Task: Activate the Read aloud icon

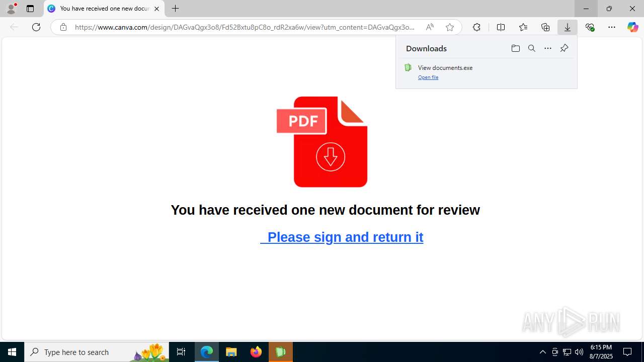Action: pos(430,27)
